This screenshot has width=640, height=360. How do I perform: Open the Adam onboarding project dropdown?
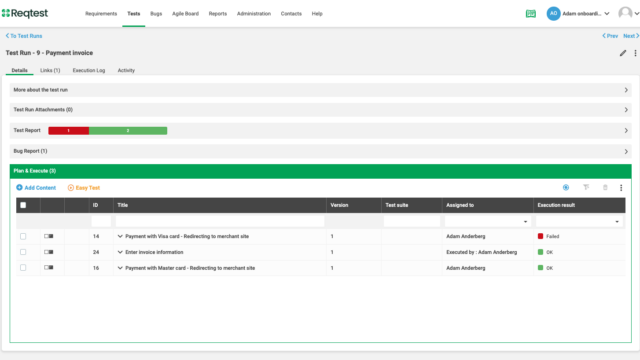pos(586,13)
